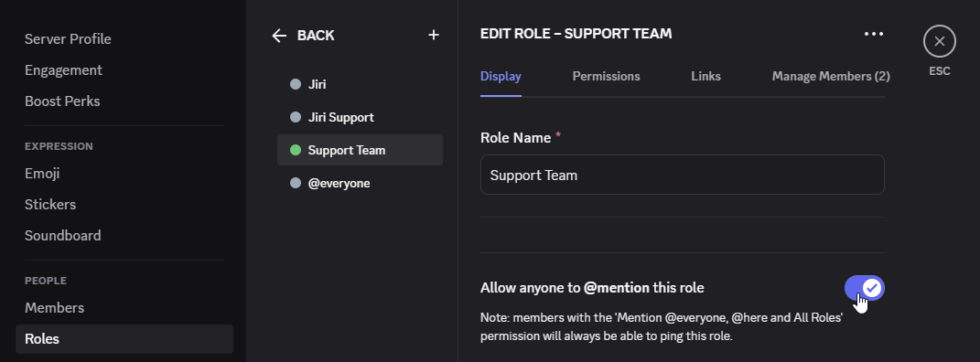Select the Support Team role
The image size is (980, 362).
[360, 150]
